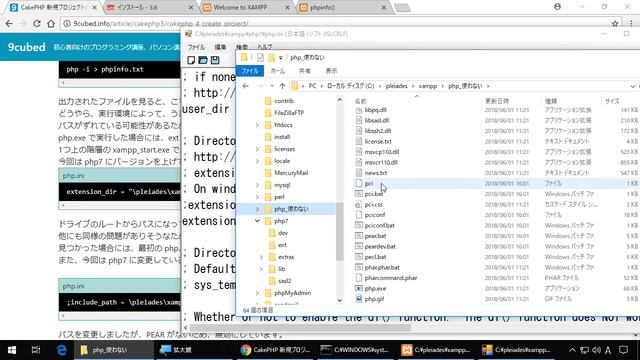Open the recent locations dropdown in Explorer
Image resolution: width=640 pixels, height=360 pixels.
click(x=272, y=86)
